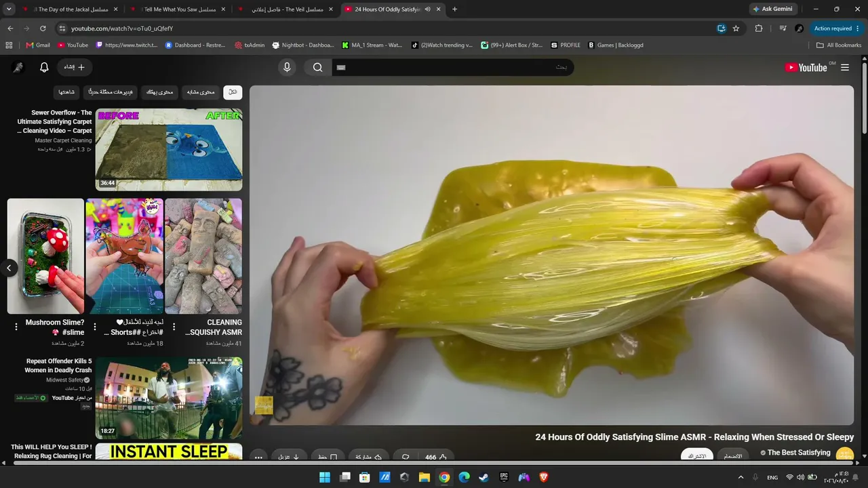Go back to the previous page

pyautogui.click(x=10, y=28)
